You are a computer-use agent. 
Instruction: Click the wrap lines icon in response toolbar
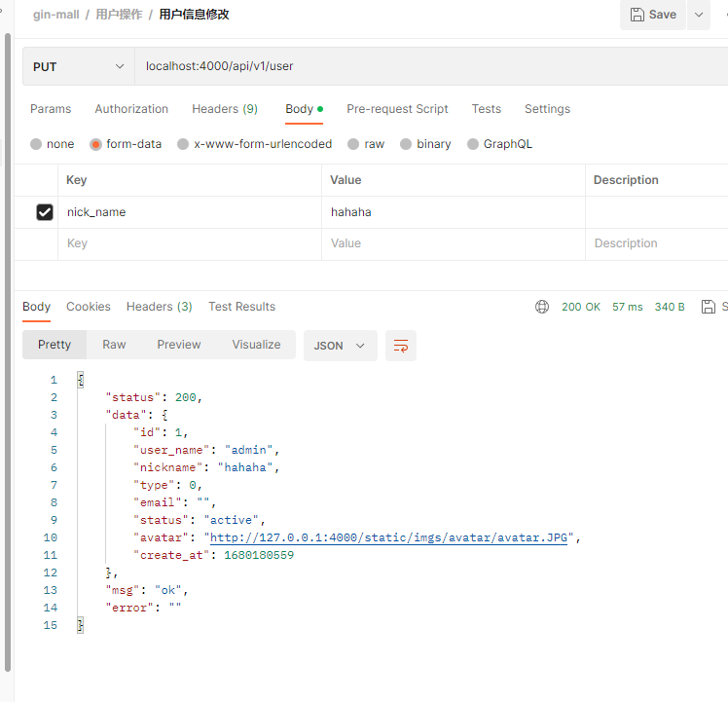401,346
